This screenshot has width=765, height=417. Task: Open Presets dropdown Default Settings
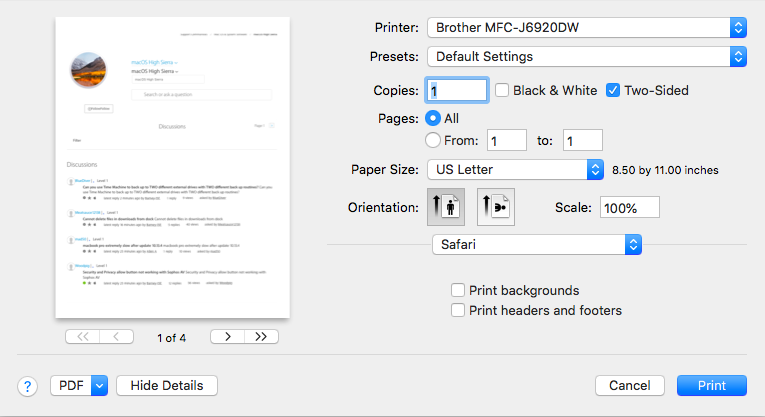click(587, 57)
